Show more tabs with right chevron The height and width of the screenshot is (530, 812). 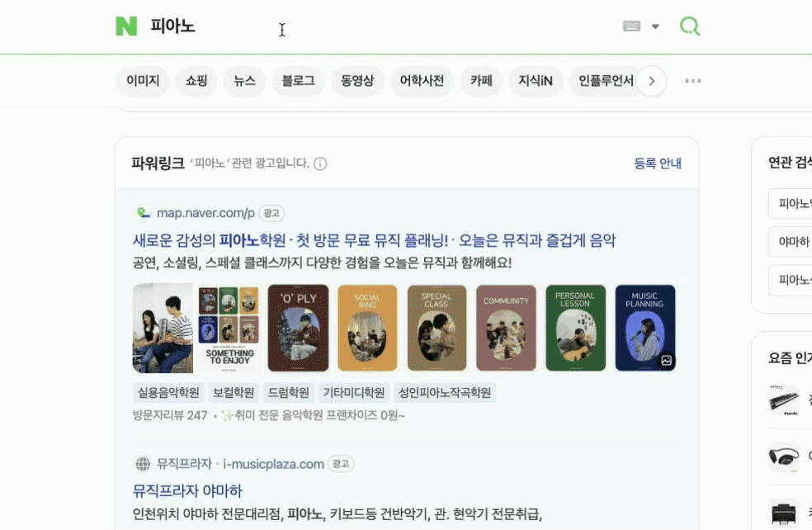click(651, 81)
